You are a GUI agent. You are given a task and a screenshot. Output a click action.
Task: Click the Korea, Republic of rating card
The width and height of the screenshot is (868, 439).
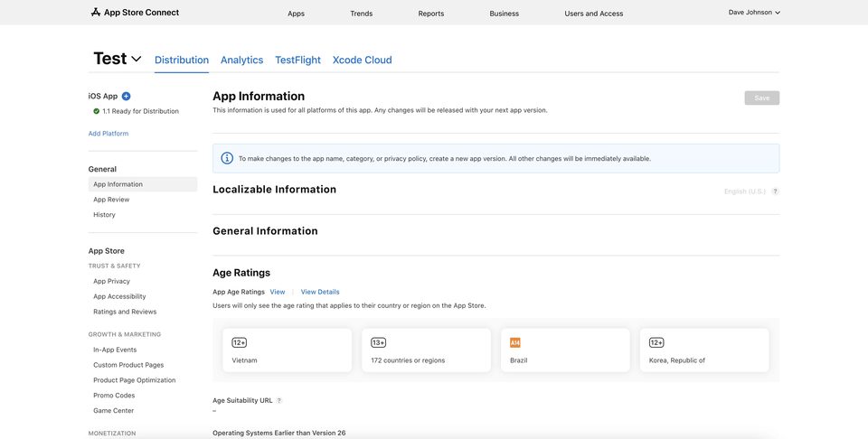[704, 350]
